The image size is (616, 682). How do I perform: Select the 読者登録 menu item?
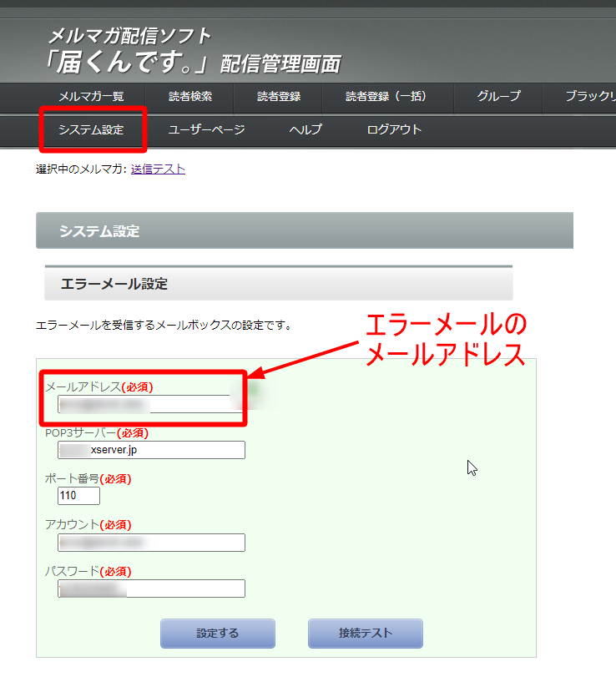click(279, 96)
